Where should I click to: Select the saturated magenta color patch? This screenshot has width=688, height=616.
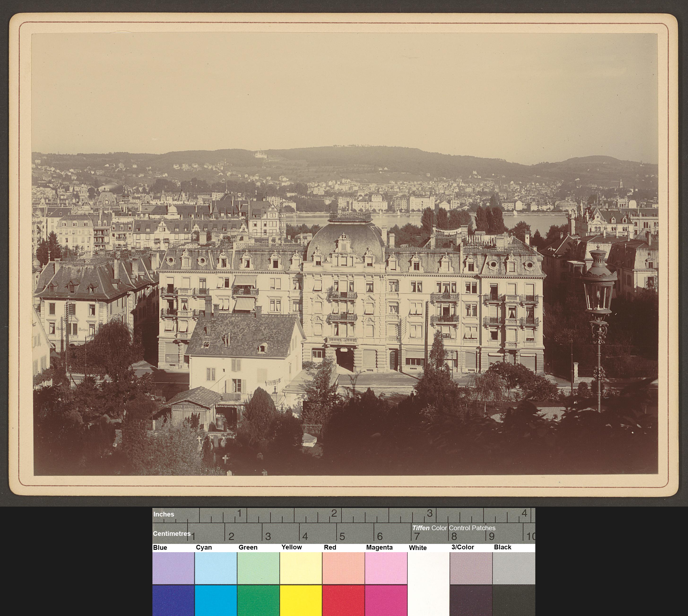click(x=386, y=600)
